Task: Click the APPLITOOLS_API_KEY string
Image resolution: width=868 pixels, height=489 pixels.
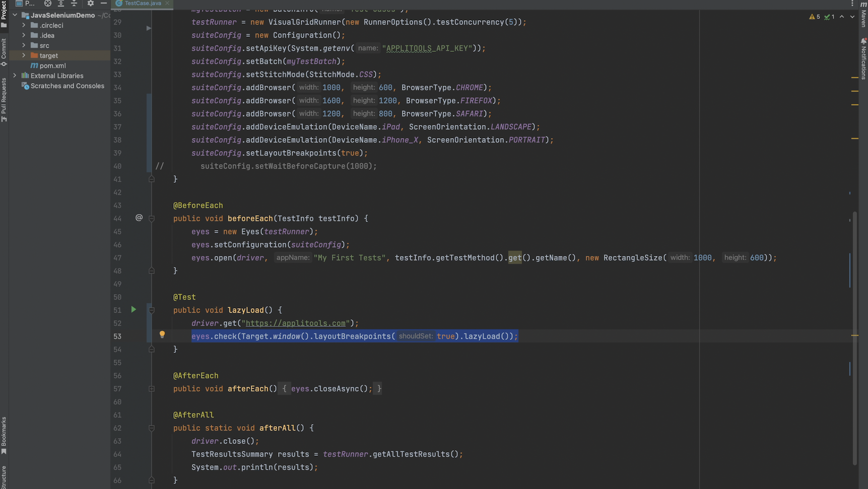Action: tap(427, 48)
